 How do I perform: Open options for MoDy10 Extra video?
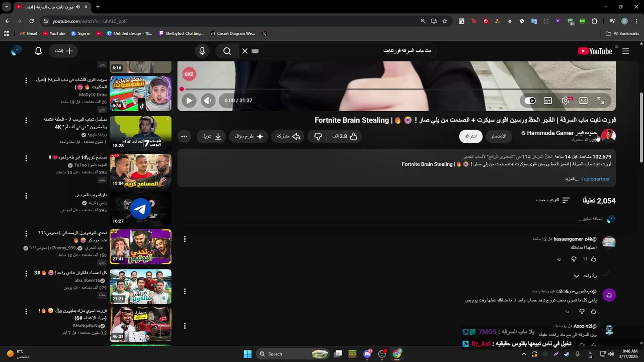[x=26, y=80]
